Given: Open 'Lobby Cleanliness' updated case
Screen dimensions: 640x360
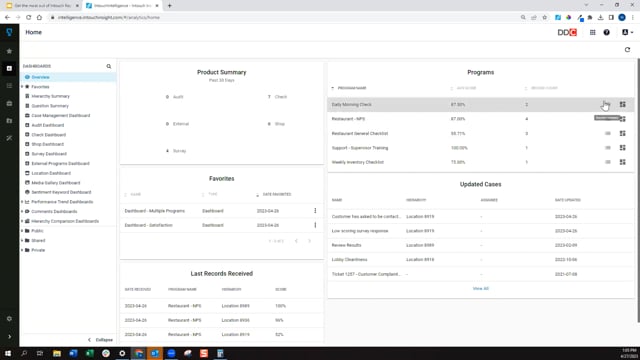Looking at the screenshot, I should pos(349,260).
